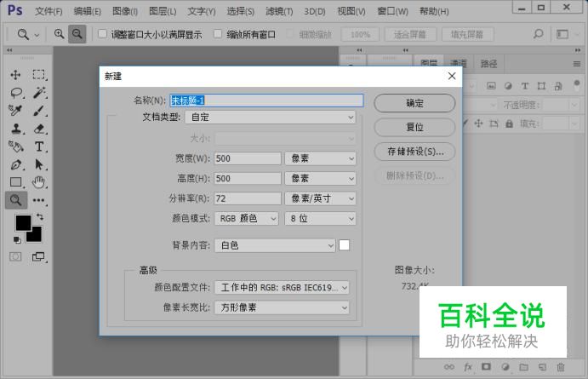This screenshot has height=379, width=588.
Task: Open the 编辑 menu
Action: click(88, 11)
